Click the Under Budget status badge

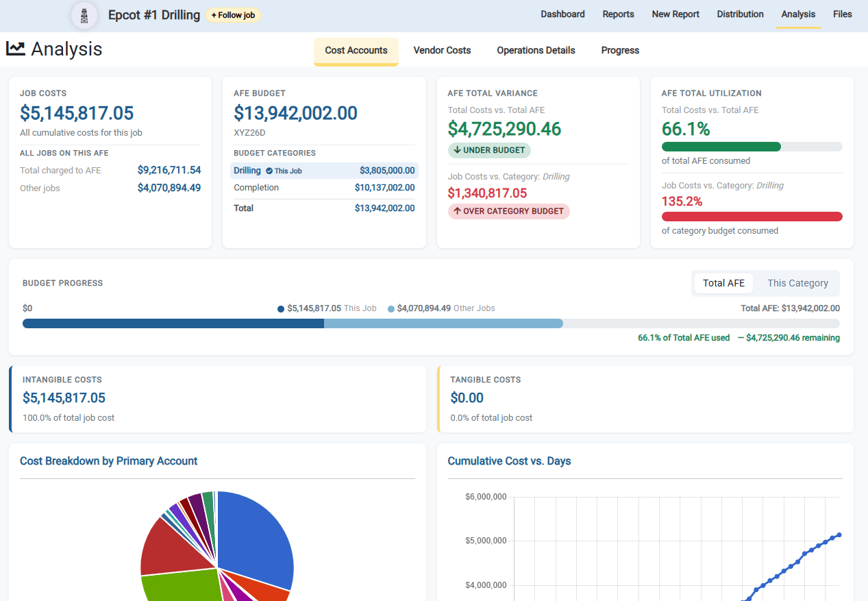point(489,150)
